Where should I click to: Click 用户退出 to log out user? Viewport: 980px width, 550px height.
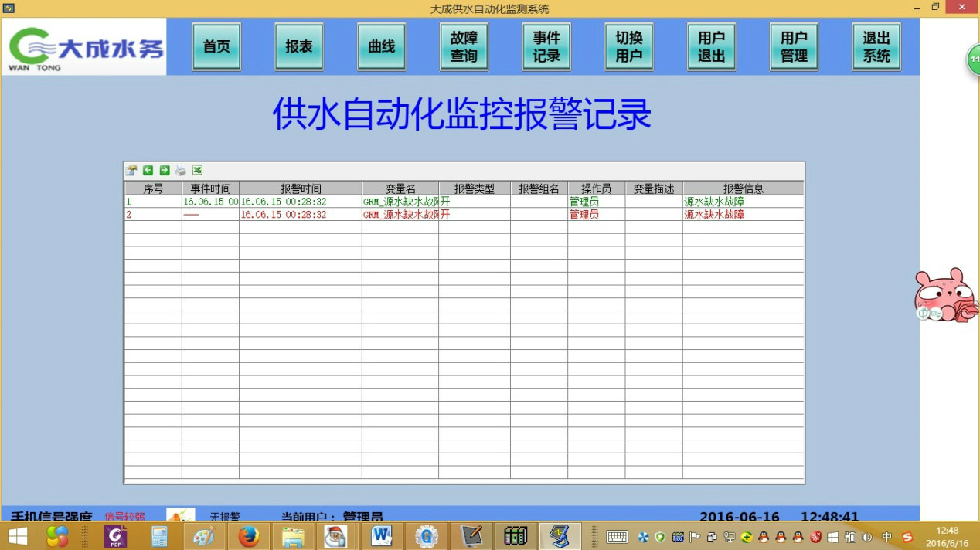711,47
